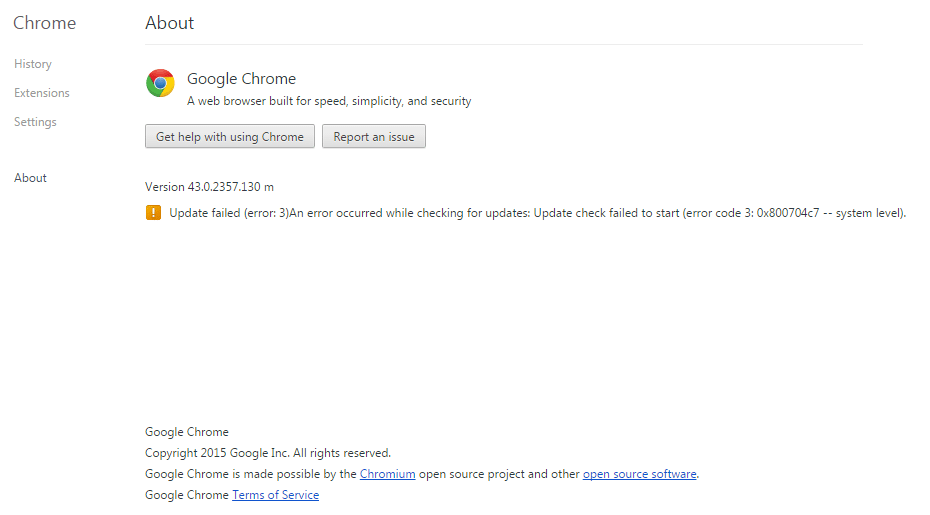
Task: Open the Terms of Service link
Action: [x=275, y=495]
